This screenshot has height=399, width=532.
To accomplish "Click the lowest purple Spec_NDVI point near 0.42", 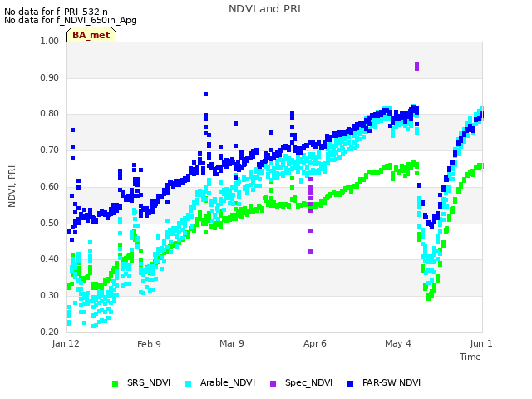I will pos(310,251).
